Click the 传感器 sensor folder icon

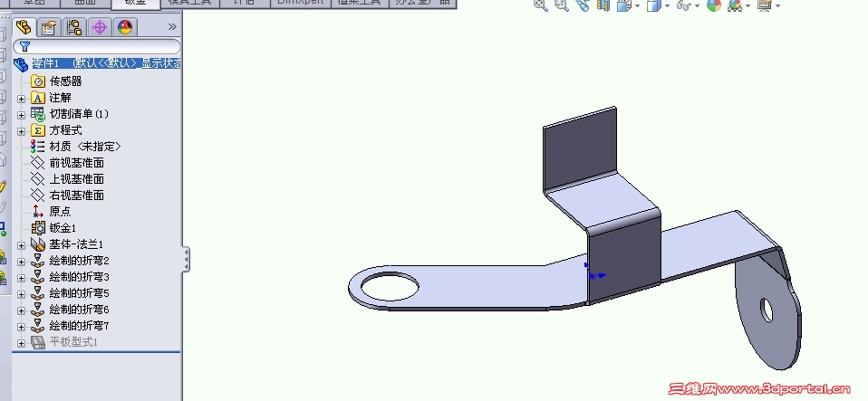(38, 81)
